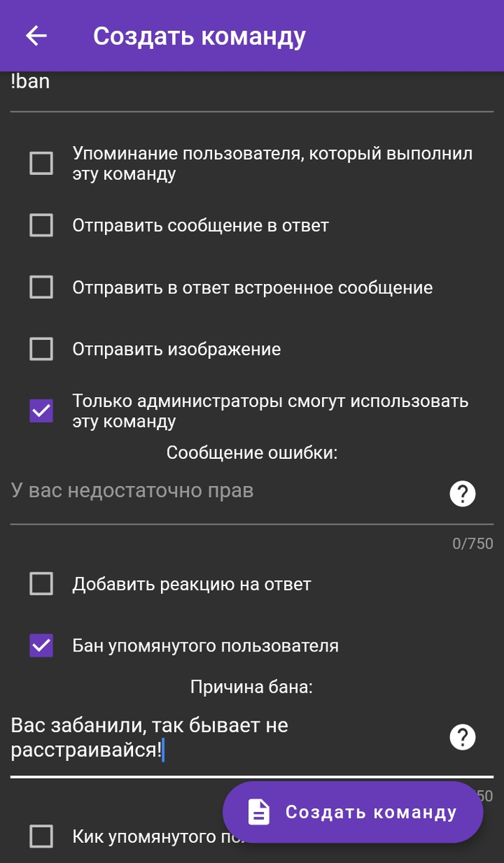Screen dimensions: 504x863
Task: Check 'Отправить сообщение в ответ'
Action: coord(41,225)
